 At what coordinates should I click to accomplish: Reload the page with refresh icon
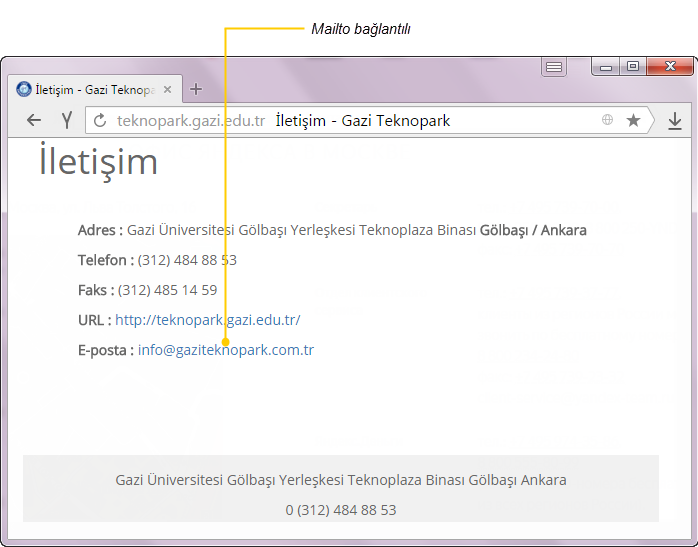pos(100,120)
